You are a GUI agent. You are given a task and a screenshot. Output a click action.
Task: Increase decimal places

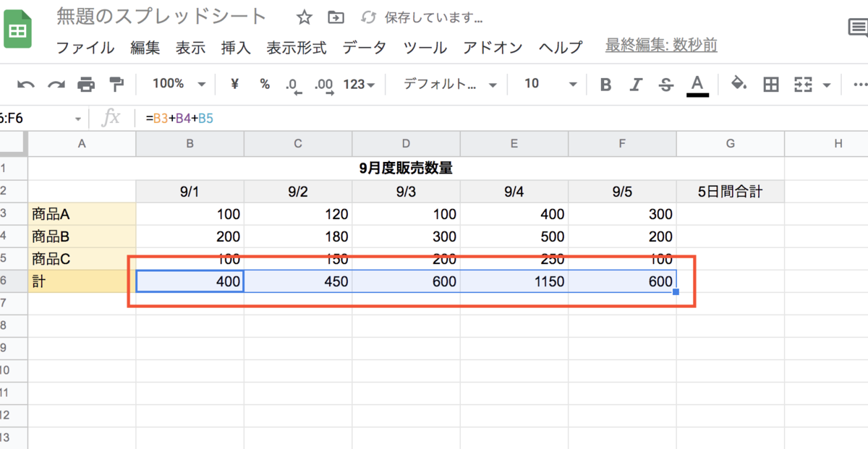323,84
